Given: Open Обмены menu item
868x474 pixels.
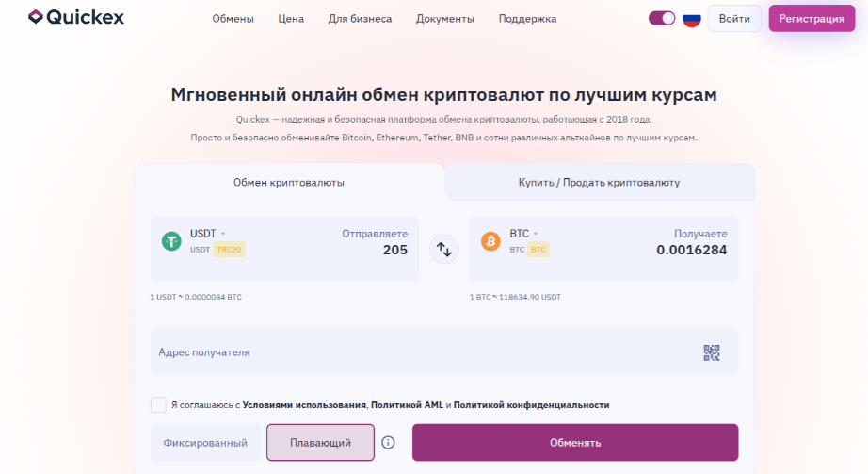Looking at the screenshot, I should (233, 19).
